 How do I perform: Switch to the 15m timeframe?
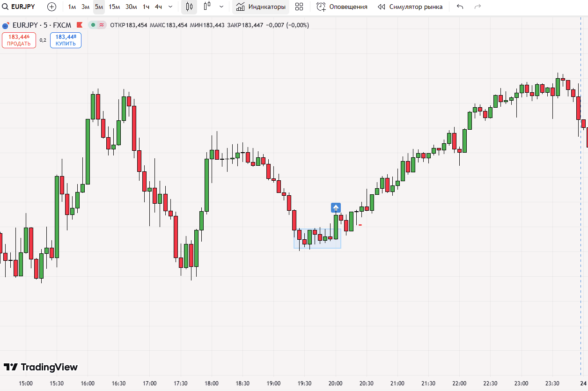pyautogui.click(x=114, y=7)
